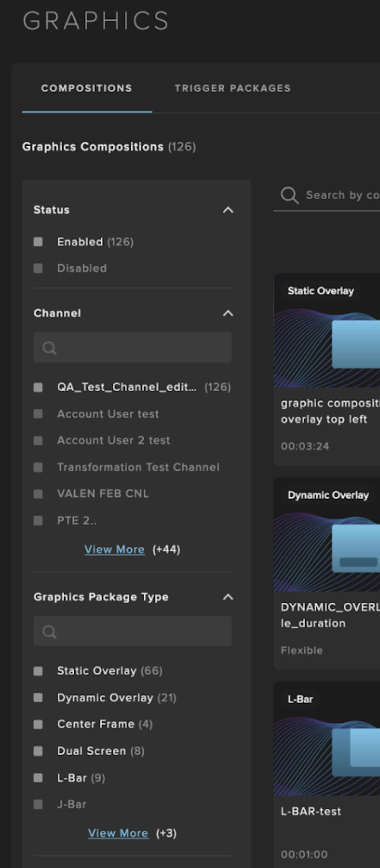Collapse the Status filter section
Viewport: 380px width, 868px height.
point(228,210)
